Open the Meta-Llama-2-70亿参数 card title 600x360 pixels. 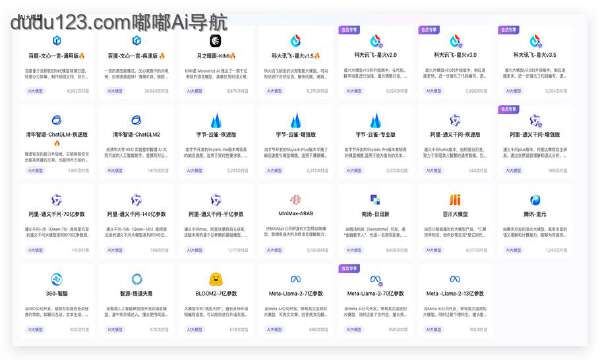(375, 293)
